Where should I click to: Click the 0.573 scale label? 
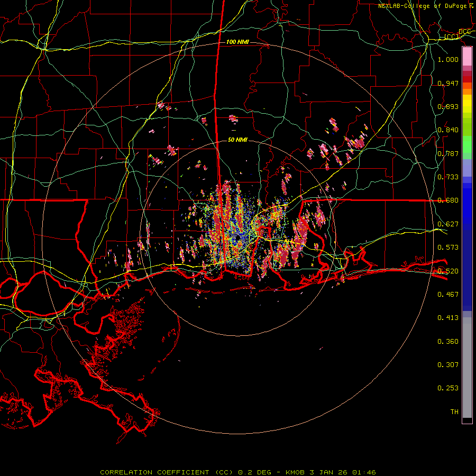pyautogui.click(x=448, y=248)
